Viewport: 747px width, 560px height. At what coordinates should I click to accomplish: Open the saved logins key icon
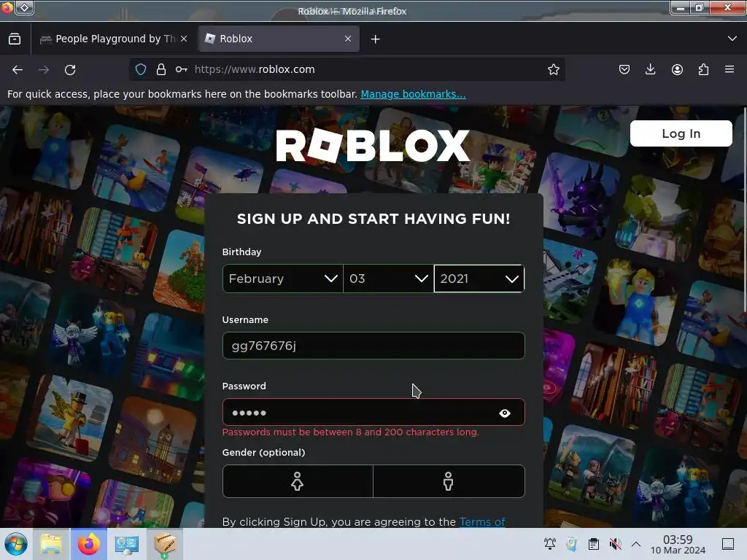pyautogui.click(x=181, y=69)
